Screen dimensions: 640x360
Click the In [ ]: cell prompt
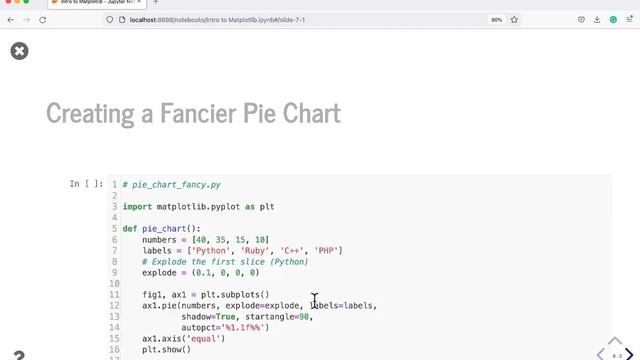pyautogui.click(x=86, y=184)
